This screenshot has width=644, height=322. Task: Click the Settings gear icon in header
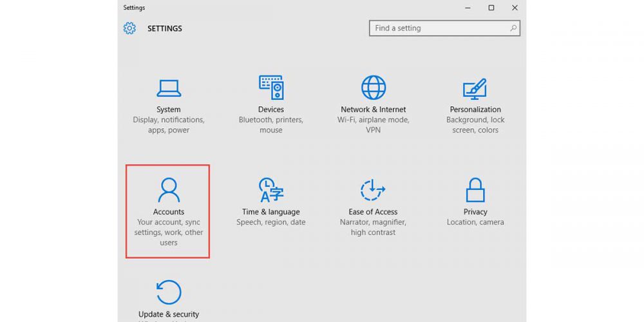pos(130,28)
